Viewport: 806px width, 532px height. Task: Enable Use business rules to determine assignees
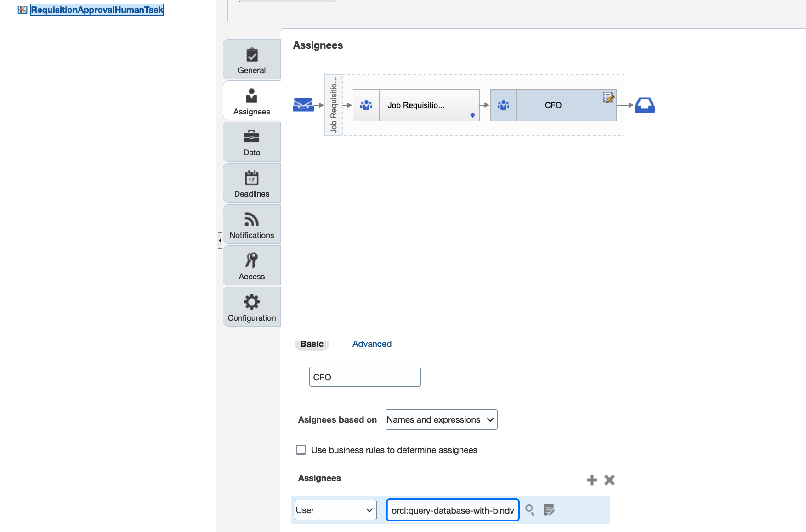(x=301, y=450)
